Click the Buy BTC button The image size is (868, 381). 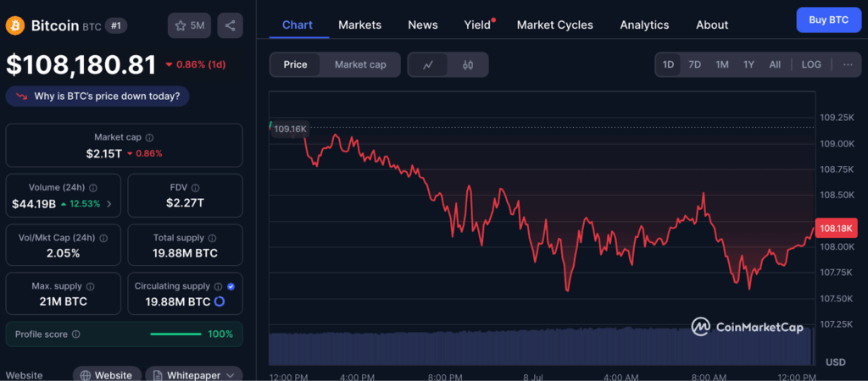(x=827, y=19)
